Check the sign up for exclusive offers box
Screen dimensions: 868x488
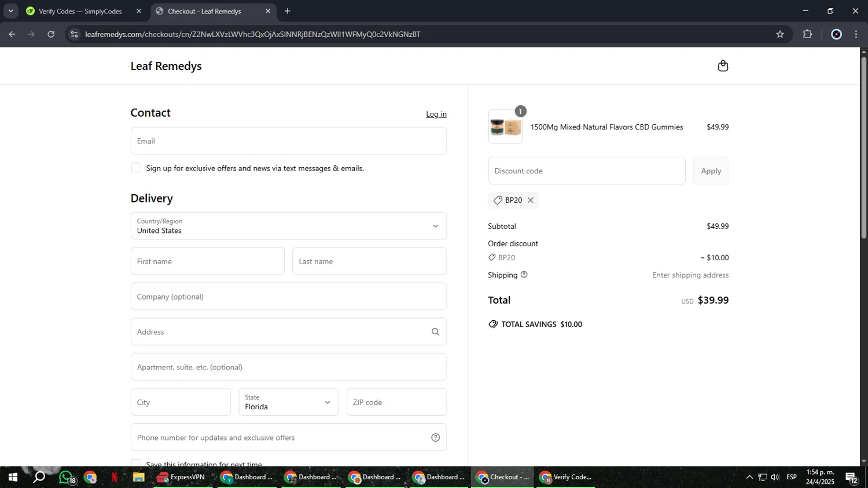(136, 168)
